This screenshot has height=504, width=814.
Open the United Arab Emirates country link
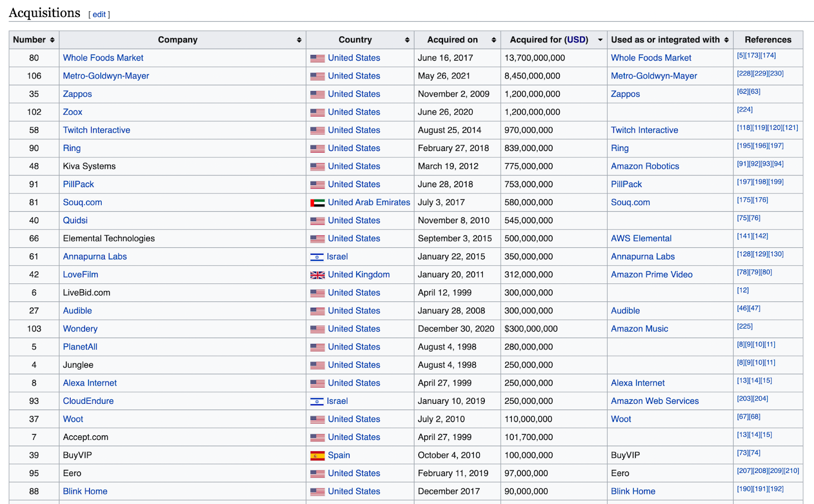tap(369, 202)
